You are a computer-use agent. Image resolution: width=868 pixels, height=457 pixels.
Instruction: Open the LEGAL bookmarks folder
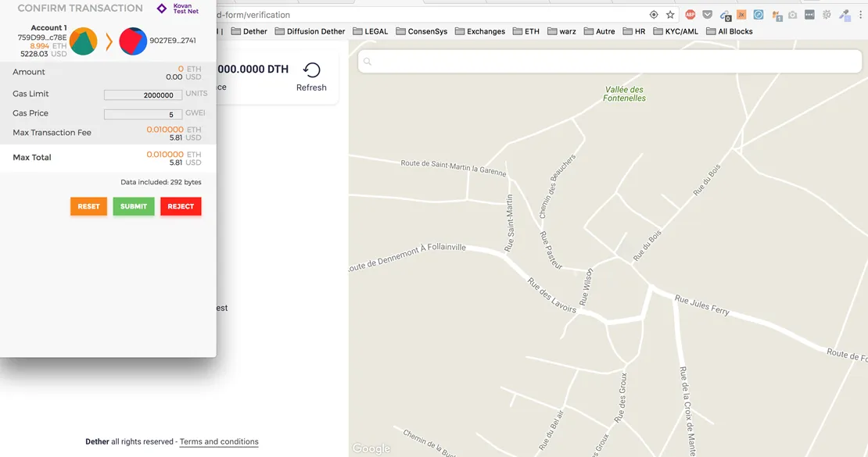pyautogui.click(x=371, y=31)
